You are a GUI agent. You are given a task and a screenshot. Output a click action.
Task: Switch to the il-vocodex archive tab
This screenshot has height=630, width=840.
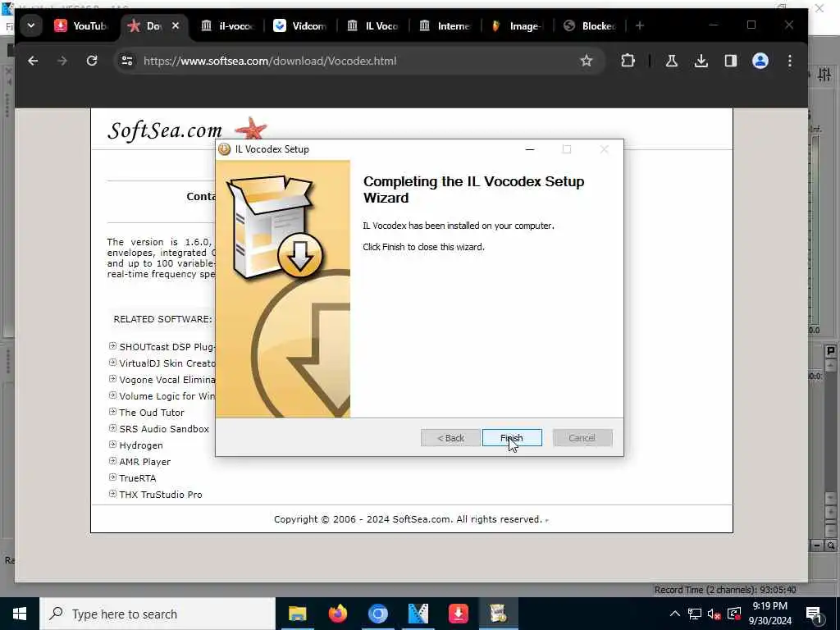click(228, 25)
